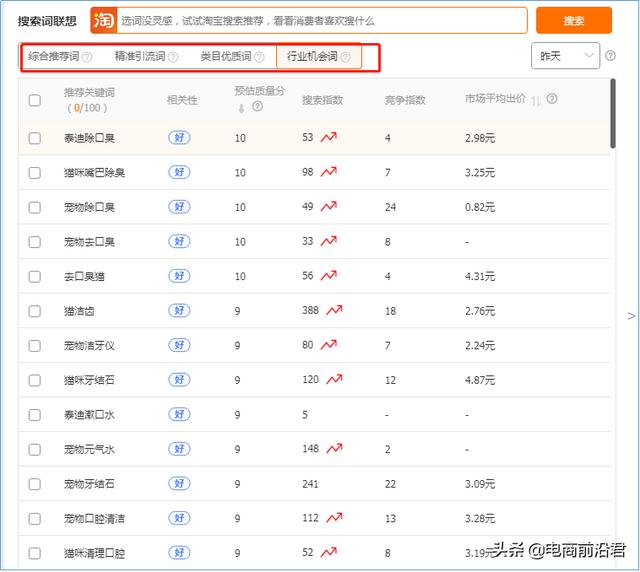Click search index value 388

[x=310, y=311]
